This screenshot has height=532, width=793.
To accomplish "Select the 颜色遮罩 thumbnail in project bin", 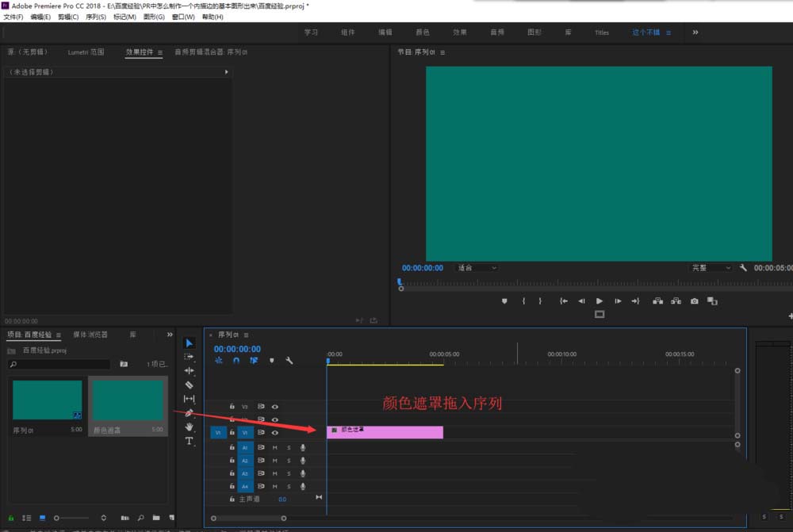I will tap(128, 400).
